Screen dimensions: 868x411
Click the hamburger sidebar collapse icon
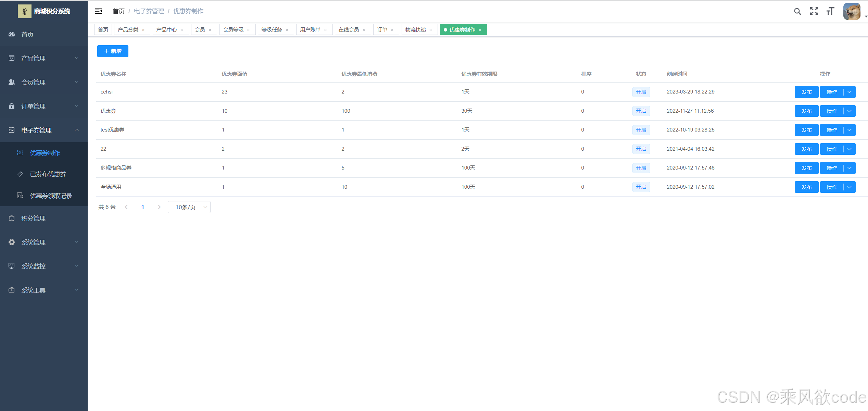point(98,11)
